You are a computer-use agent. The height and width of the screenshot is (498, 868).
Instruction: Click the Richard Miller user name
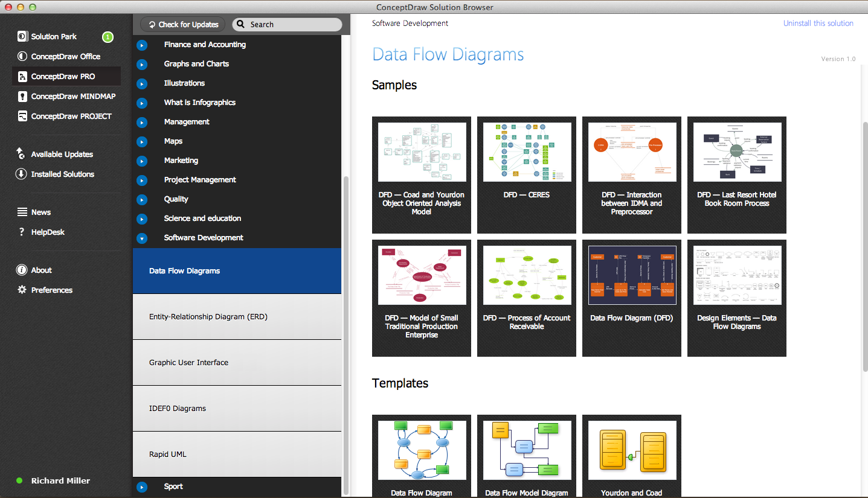(x=60, y=480)
